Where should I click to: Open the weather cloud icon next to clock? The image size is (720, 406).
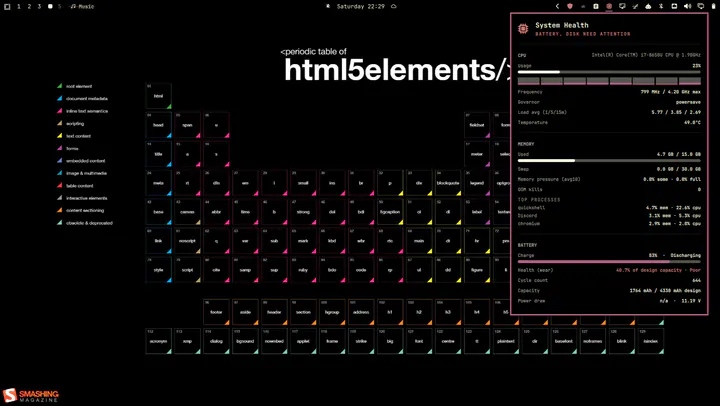[x=394, y=6]
